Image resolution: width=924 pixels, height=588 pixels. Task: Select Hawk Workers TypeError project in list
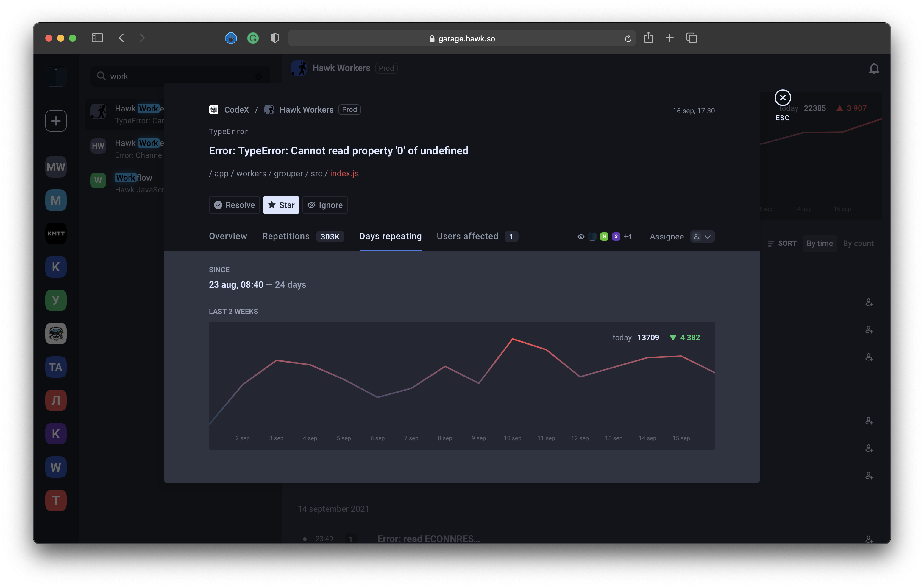pos(125,114)
